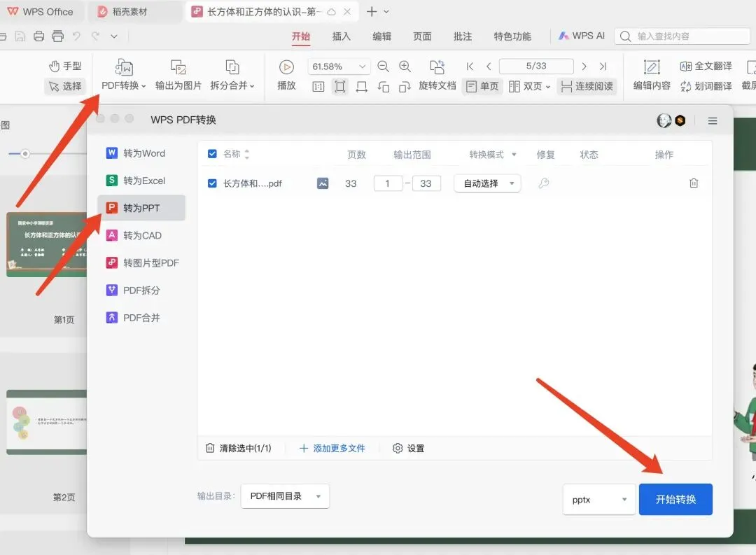Open the 设置 settings button
The width and height of the screenshot is (756, 555).
(x=408, y=449)
